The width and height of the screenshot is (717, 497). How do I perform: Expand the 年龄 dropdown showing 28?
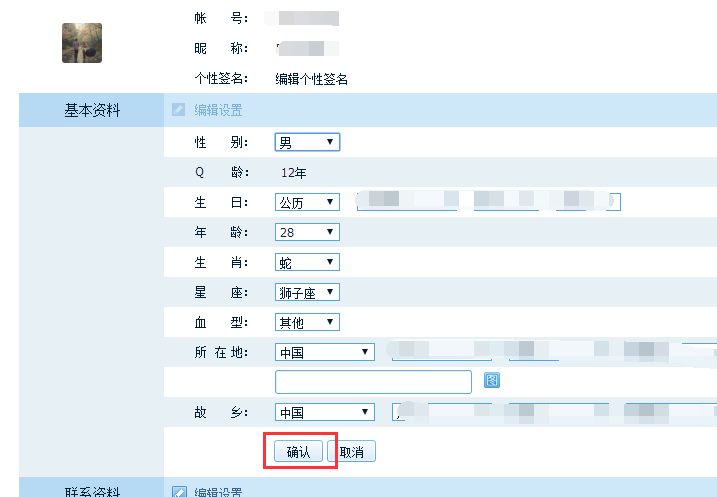pos(307,233)
